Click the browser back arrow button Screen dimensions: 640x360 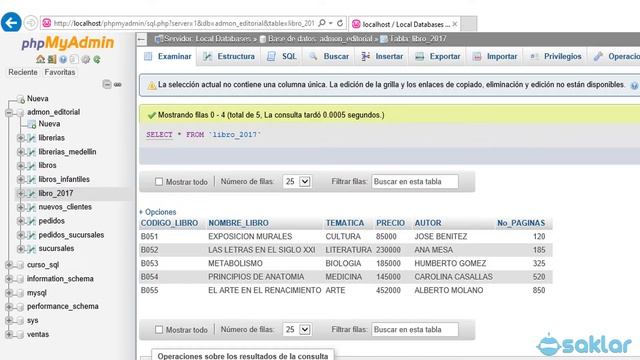pos(11,22)
